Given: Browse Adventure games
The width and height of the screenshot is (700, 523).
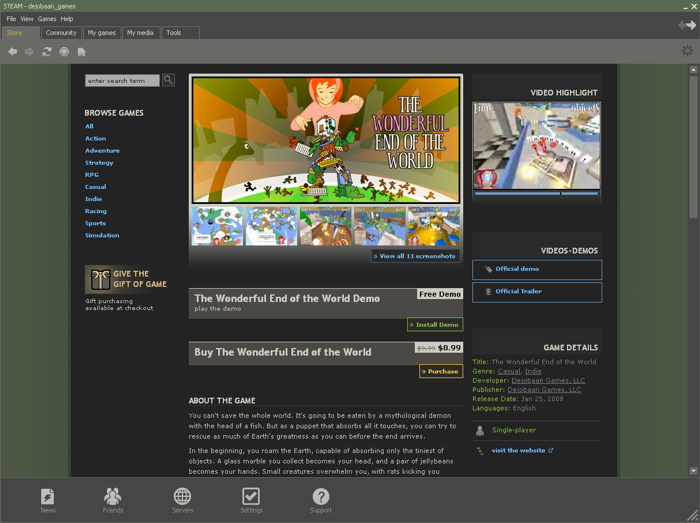Looking at the screenshot, I should [x=102, y=150].
